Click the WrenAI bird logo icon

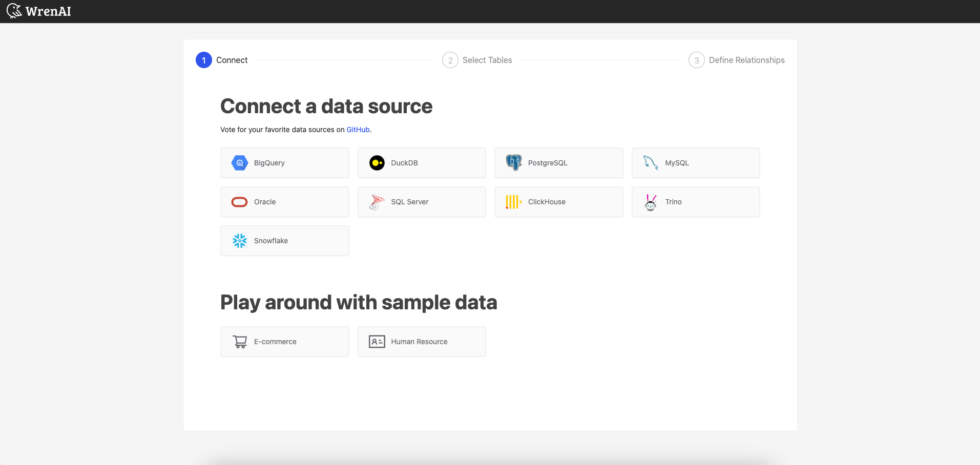tap(14, 11)
